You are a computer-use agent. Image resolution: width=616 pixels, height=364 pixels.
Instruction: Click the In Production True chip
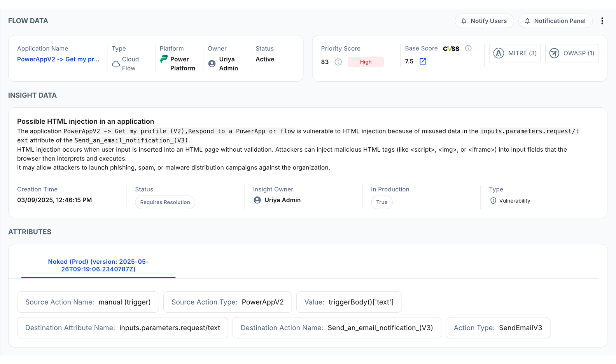(381, 202)
